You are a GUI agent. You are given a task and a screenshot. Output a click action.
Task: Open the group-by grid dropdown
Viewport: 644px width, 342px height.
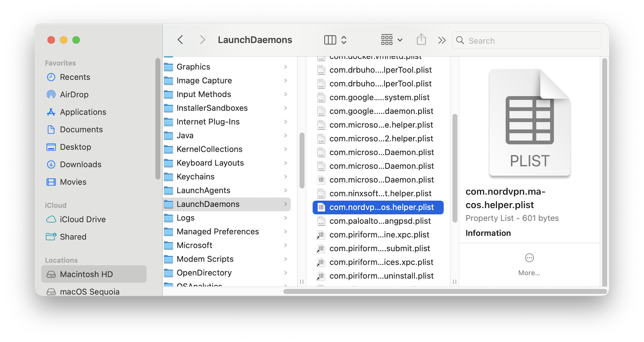392,40
